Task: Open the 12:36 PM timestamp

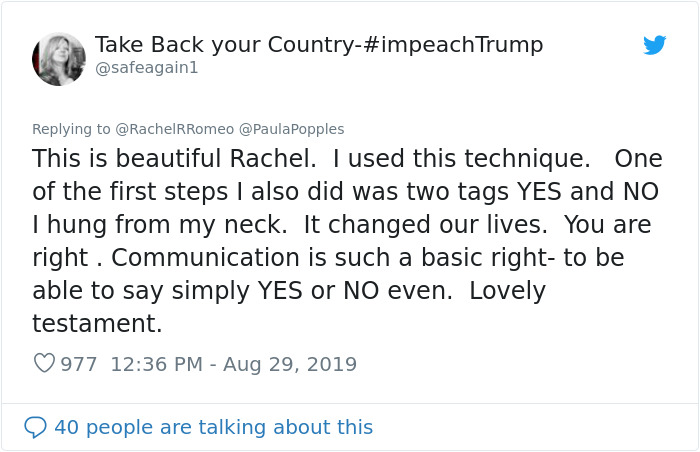Action: click(155, 364)
